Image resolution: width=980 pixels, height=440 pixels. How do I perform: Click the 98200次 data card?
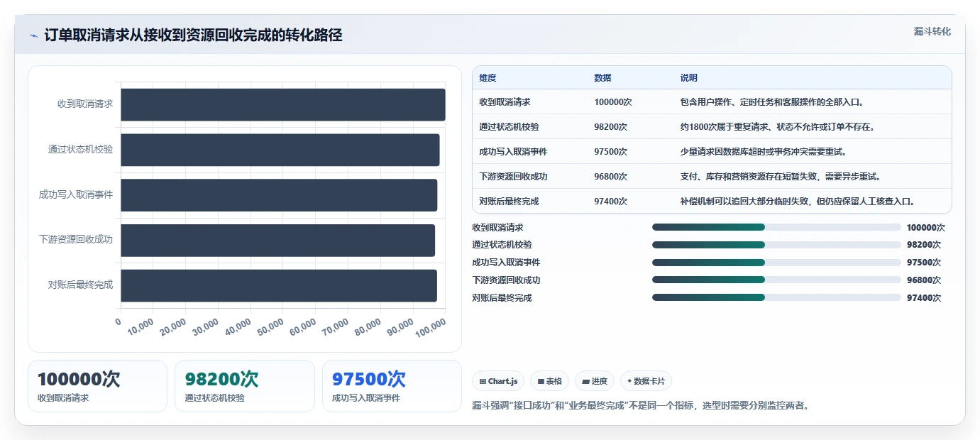coord(245,386)
